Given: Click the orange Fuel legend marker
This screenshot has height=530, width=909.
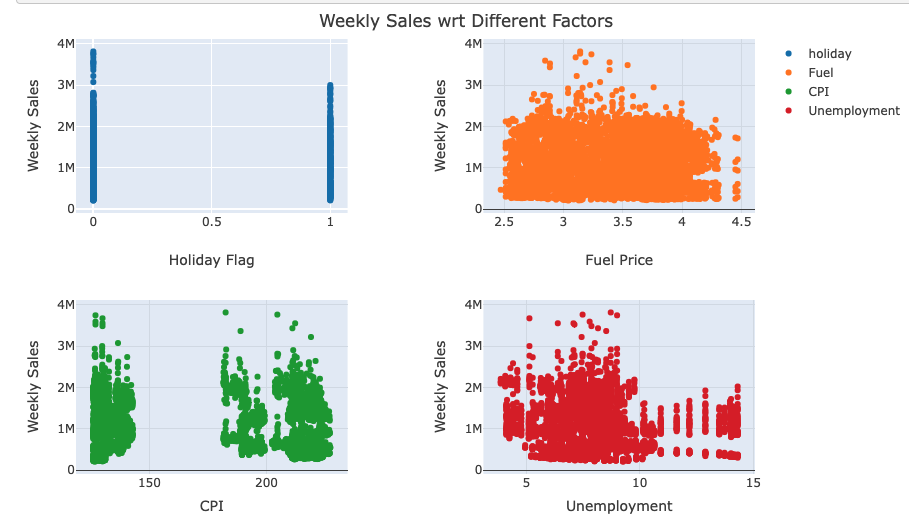Looking at the screenshot, I should tap(788, 73).
